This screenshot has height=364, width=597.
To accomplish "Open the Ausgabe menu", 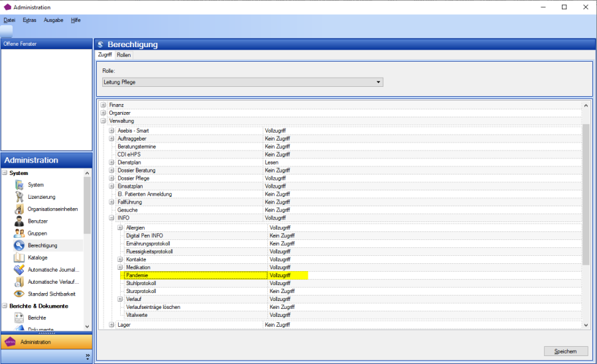I will (x=53, y=20).
